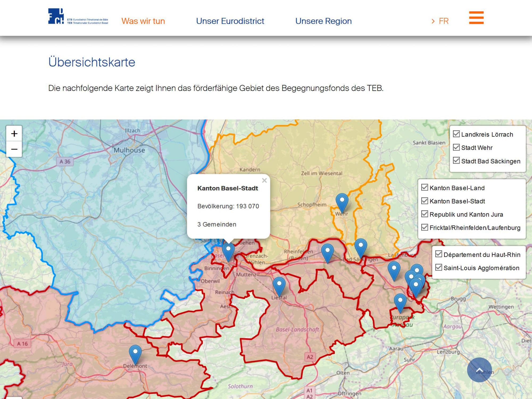
Task: Disable Département du Haut-Rhin layer
Action: tap(439, 254)
